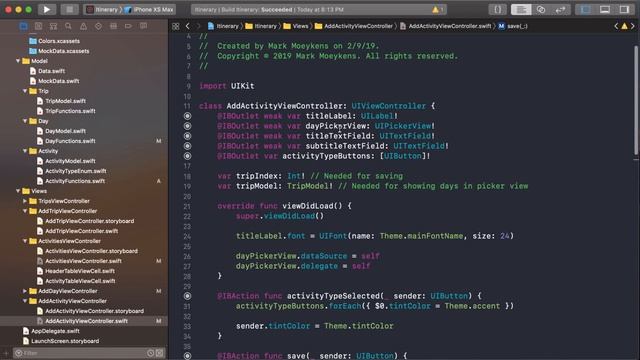Collapse the AddActivityViewController folder
640x360 pixels.
25,301
